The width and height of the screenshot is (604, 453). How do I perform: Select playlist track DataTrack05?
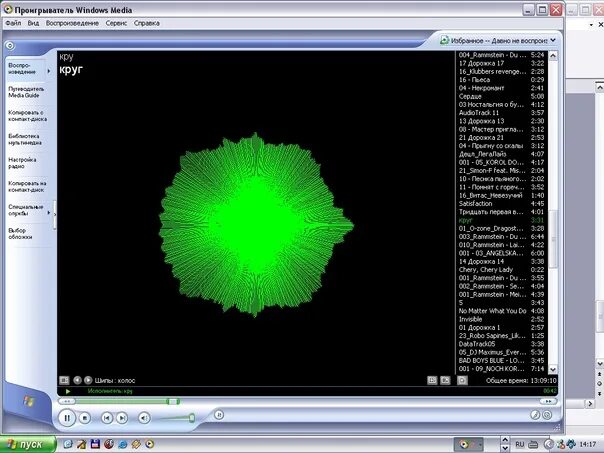click(x=501, y=344)
